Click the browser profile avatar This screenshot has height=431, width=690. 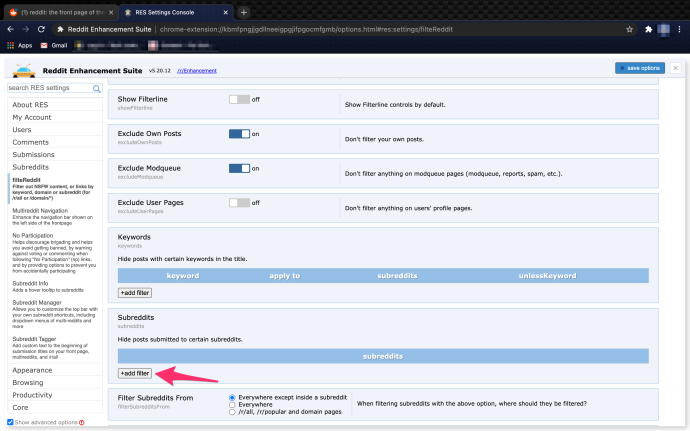click(664, 29)
